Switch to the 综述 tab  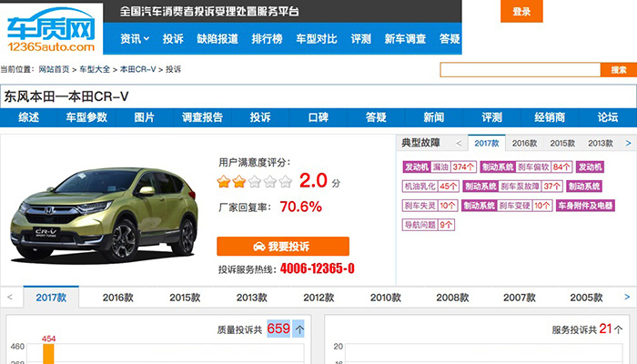coord(29,117)
